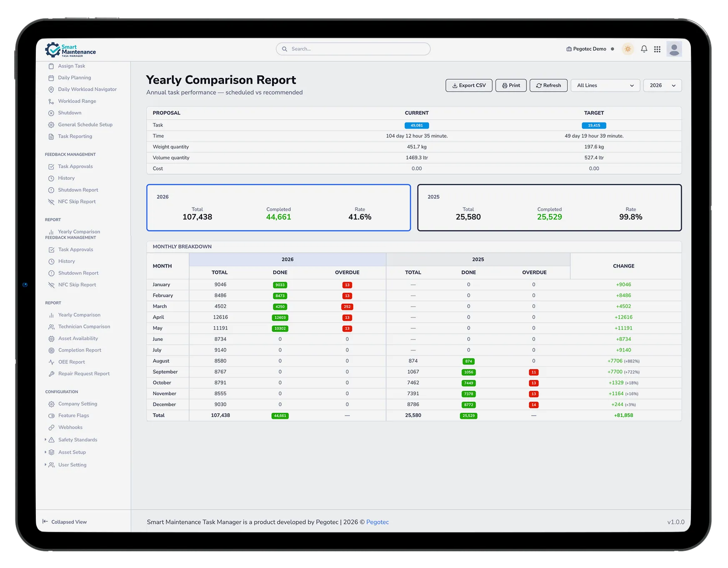
Task: Open Assign Task from the sidebar
Action: coord(71,66)
